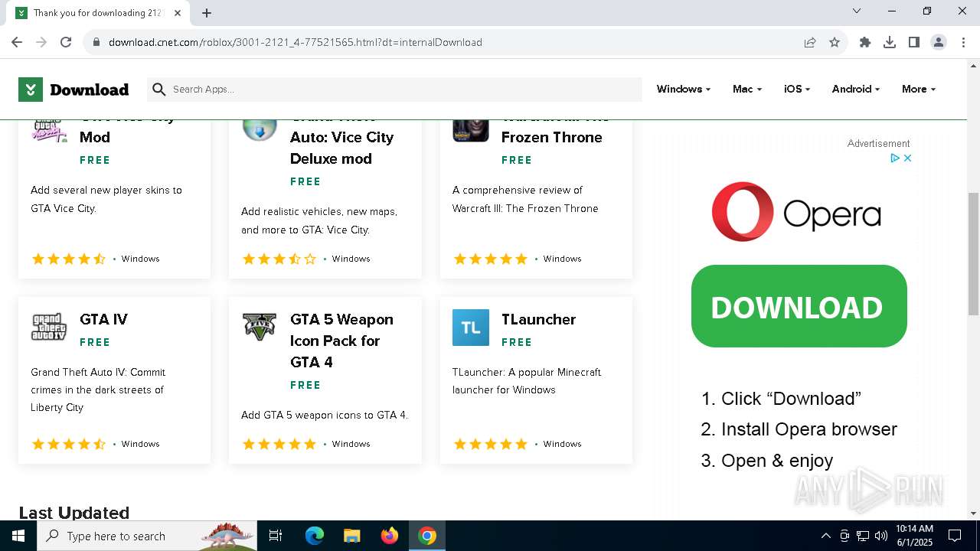The width and height of the screenshot is (980, 551).
Task: Click the search magnifier icon
Action: click(x=158, y=90)
